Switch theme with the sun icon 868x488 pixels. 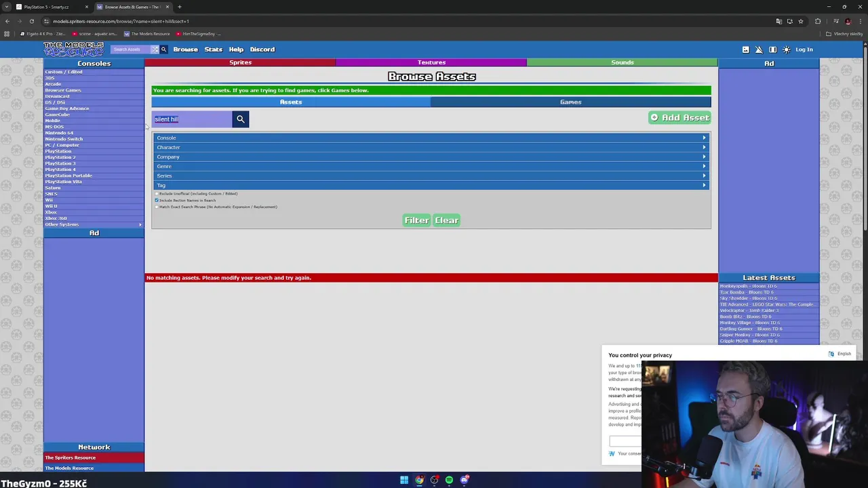coord(786,49)
